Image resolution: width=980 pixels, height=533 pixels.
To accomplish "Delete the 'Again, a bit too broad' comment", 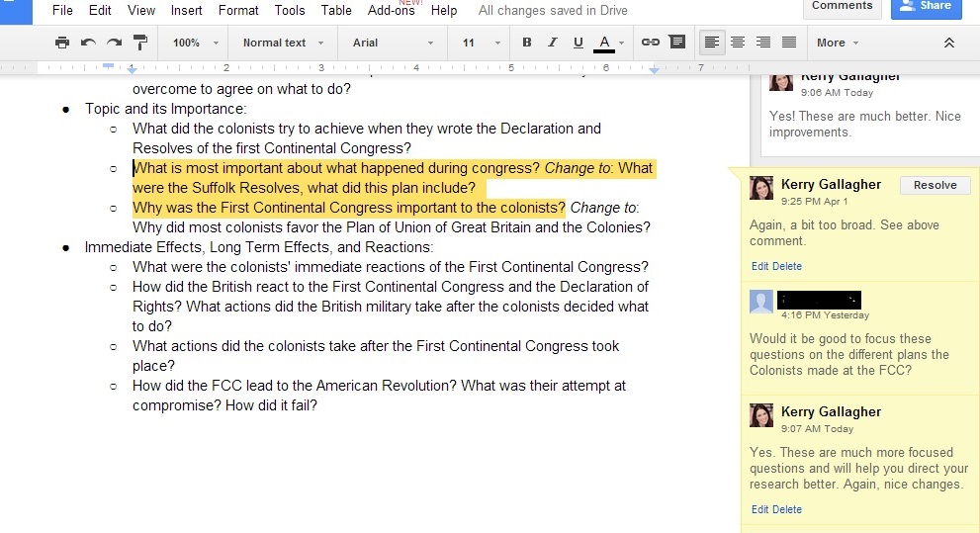I will [787, 266].
